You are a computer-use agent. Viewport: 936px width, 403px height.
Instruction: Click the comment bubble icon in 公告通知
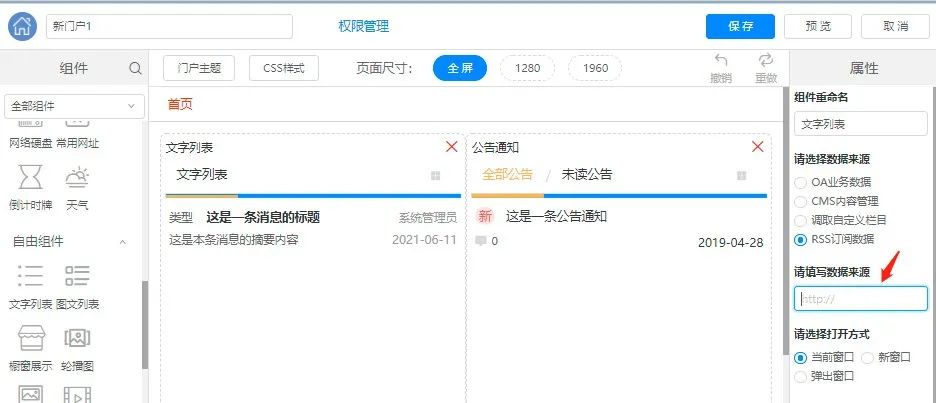(481, 241)
